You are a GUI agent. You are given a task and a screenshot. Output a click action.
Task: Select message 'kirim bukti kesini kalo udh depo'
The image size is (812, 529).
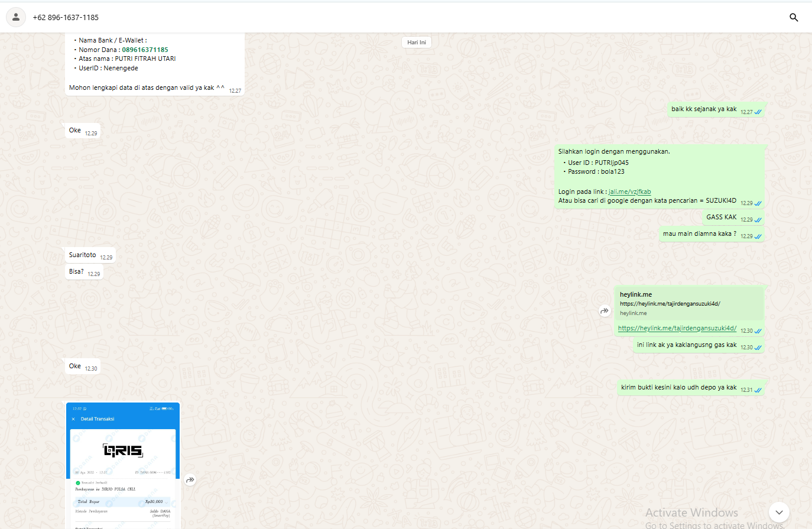[x=691, y=388]
